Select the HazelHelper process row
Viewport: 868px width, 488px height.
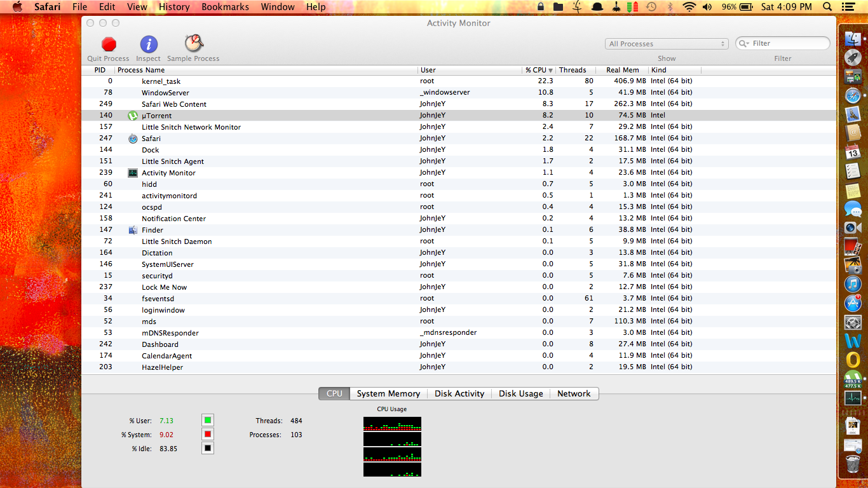click(x=458, y=367)
